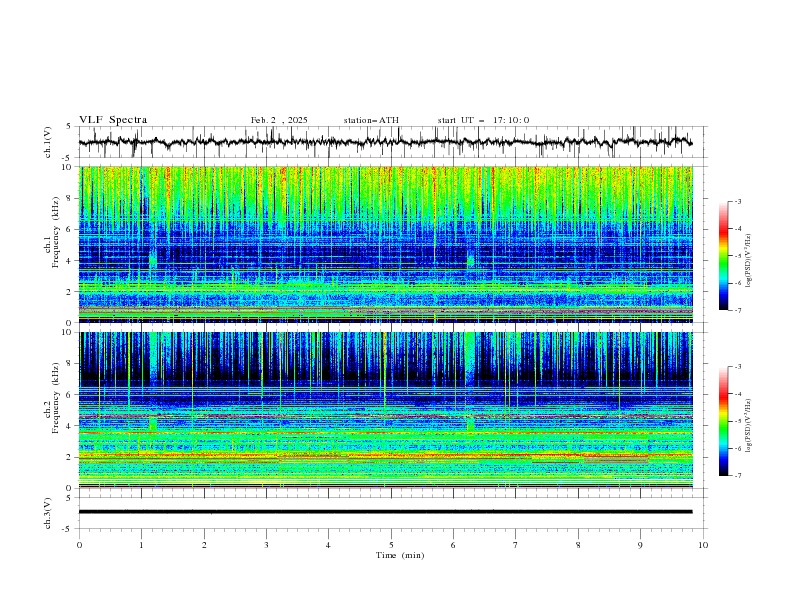
Task: Click the "ch.3(V)" axis label
Action: [48, 513]
